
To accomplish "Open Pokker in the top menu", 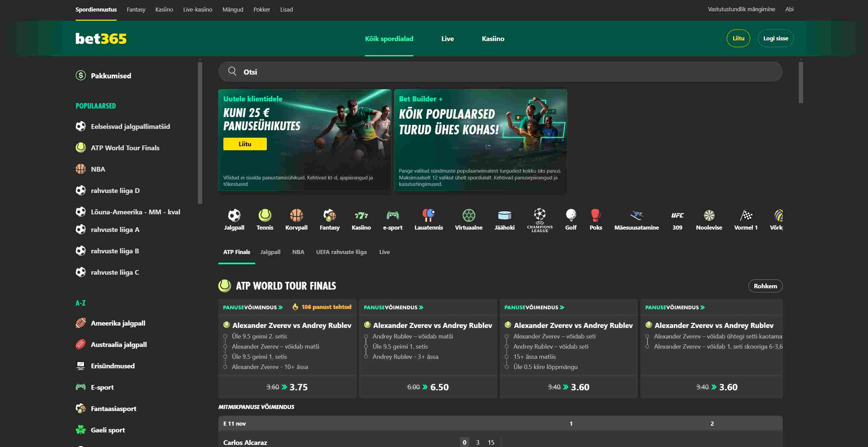I will click(x=262, y=9).
